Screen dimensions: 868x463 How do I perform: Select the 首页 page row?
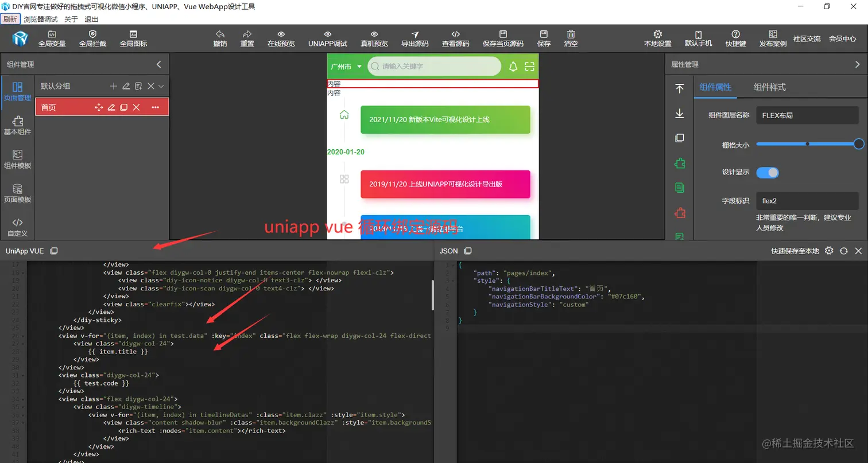point(102,107)
